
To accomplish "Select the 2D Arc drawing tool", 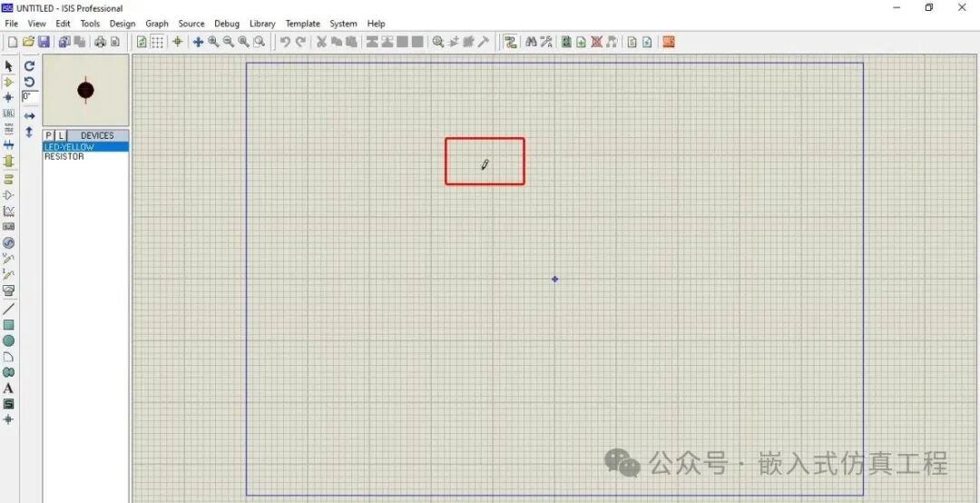I will (x=9, y=357).
